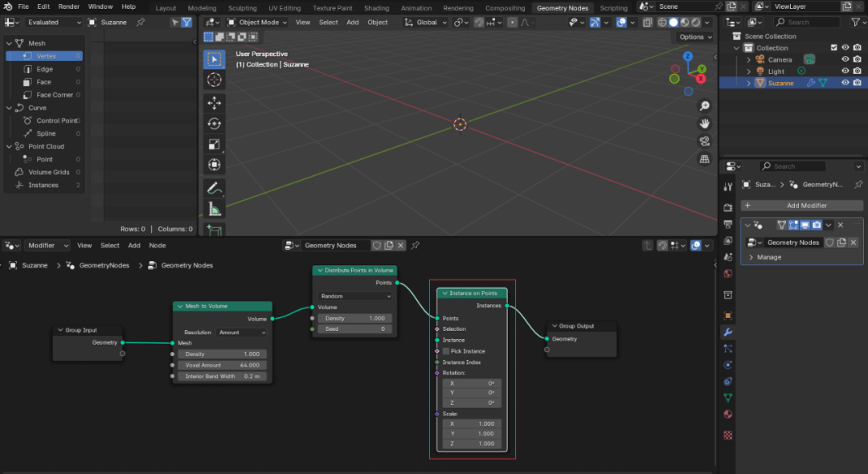
Task: Switch orthographic perspective grid icon
Action: click(x=704, y=159)
